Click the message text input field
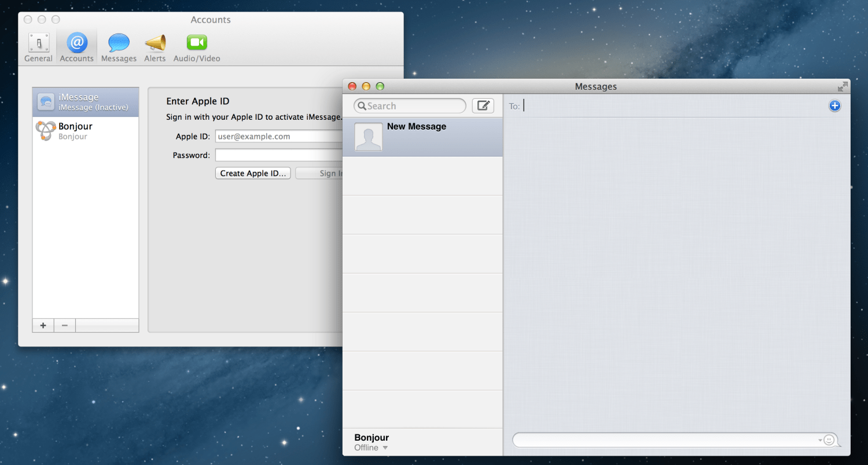The width and height of the screenshot is (868, 465). click(x=665, y=440)
